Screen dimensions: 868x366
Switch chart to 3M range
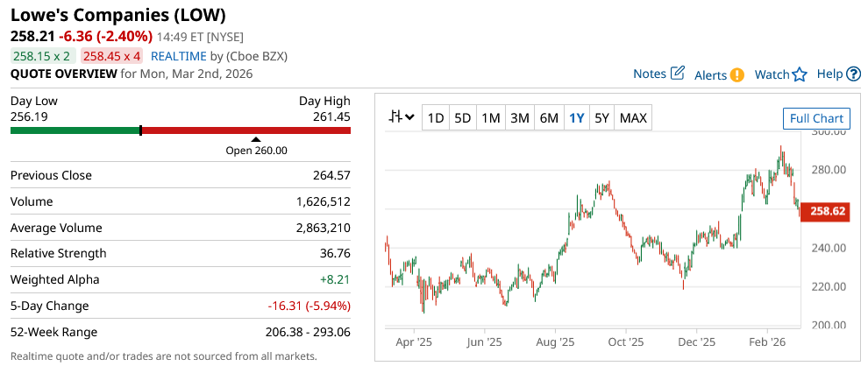(520, 118)
